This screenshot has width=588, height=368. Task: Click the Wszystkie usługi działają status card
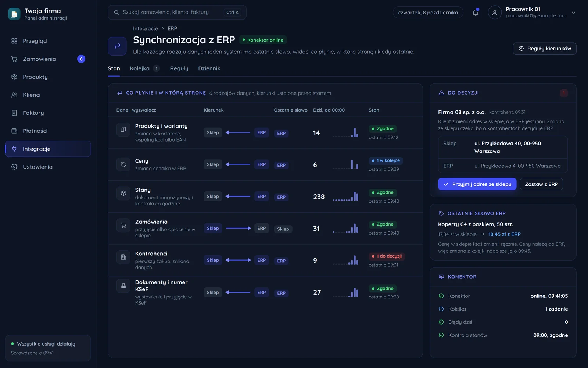point(48,348)
